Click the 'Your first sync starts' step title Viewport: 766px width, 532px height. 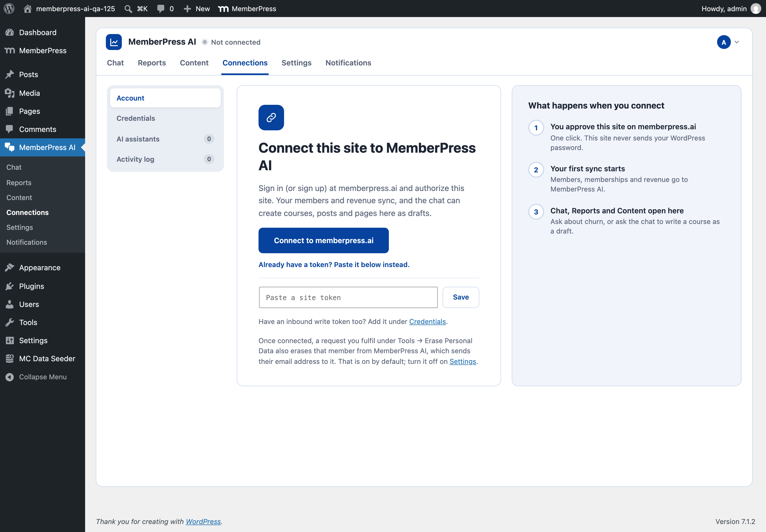tap(587, 169)
